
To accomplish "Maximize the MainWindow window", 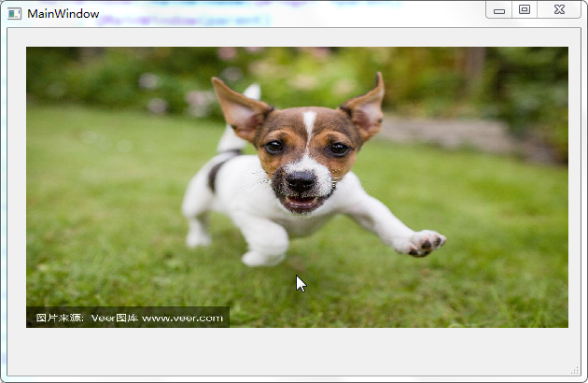I will pyautogui.click(x=525, y=9).
